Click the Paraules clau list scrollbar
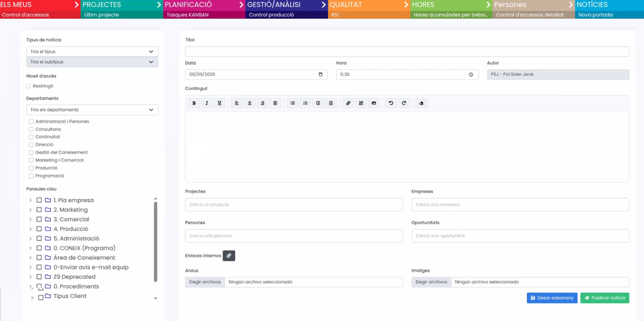Viewport: 644px width, 321px height. coord(155,242)
